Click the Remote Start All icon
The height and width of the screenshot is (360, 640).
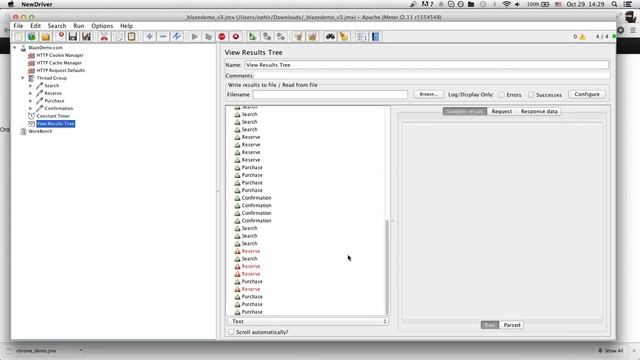253,37
